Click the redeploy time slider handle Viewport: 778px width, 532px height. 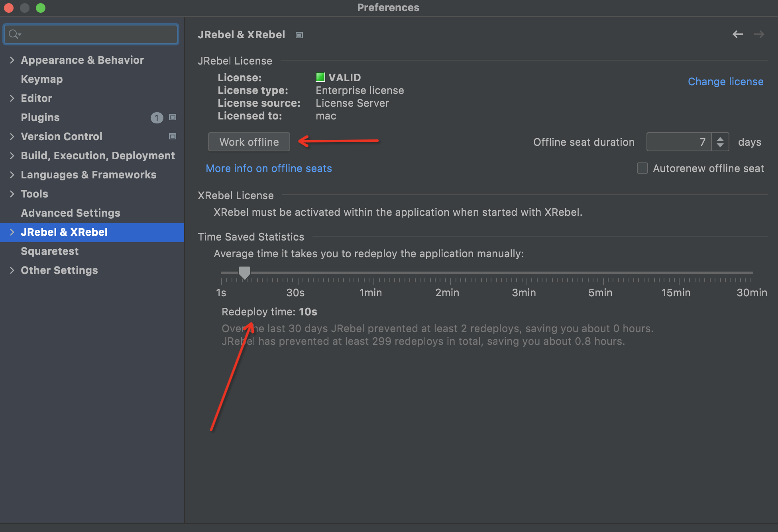(x=244, y=273)
